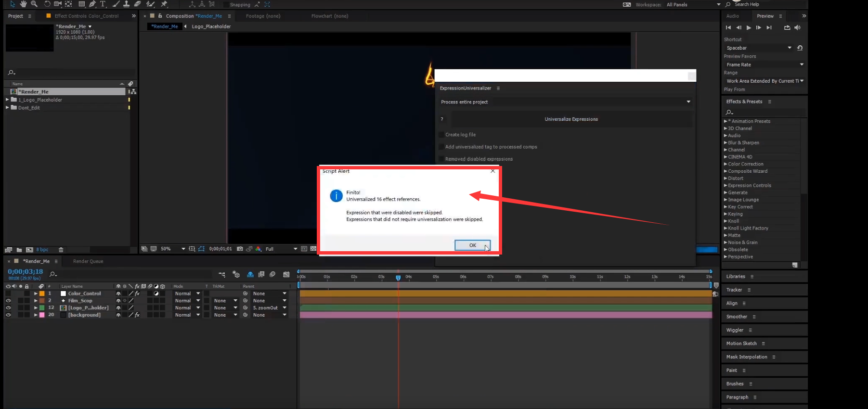Open the Workspace All Panels dropdown
The height and width of the screenshot is (409, 868).
[693, 4]
